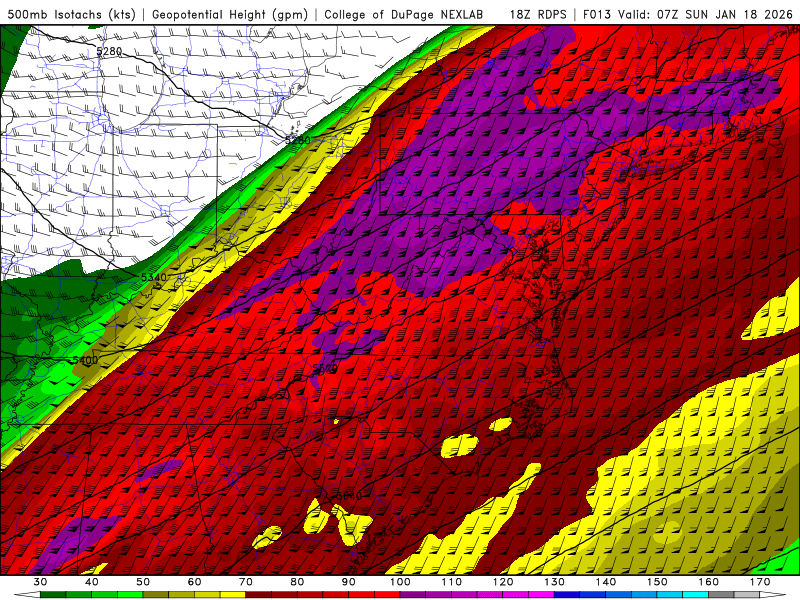Screen dimensions: 800x600
Task: Click the 130 value on the color bar
Action: click(x=554, y=582)
